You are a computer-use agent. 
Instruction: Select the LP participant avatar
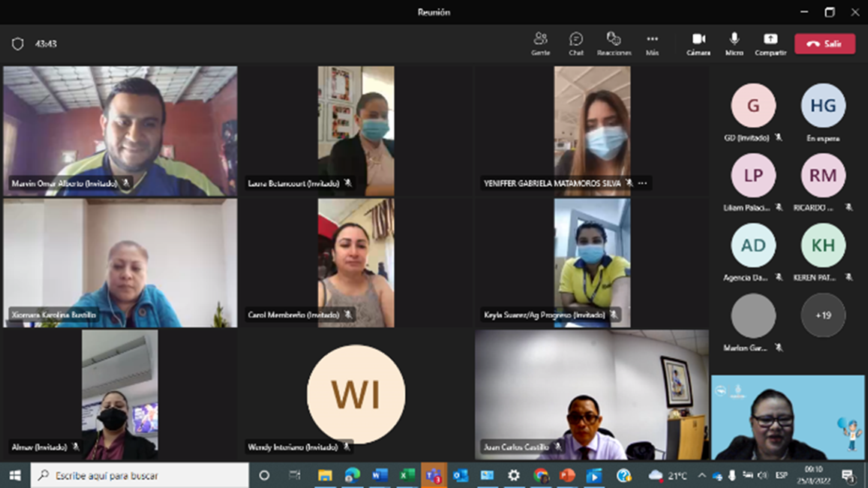coord(753,176)
